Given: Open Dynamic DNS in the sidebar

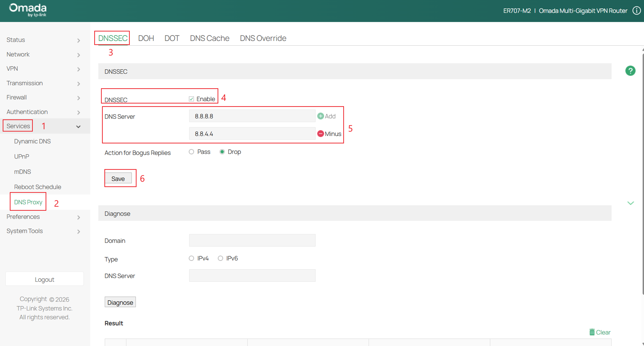Looking at the screenshot, I should [x=32, y=141].
